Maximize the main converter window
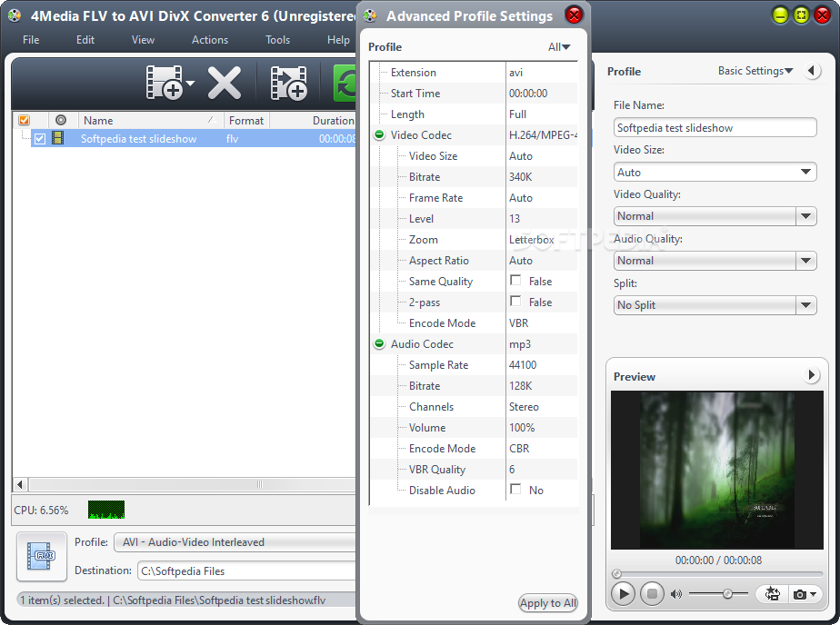840x625 pixels. [802, 15]
